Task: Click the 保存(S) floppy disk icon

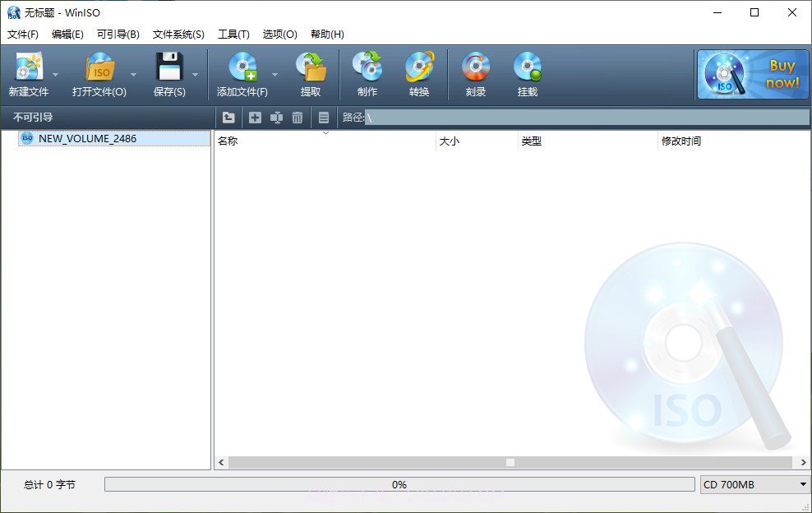Action: (169, 68)
